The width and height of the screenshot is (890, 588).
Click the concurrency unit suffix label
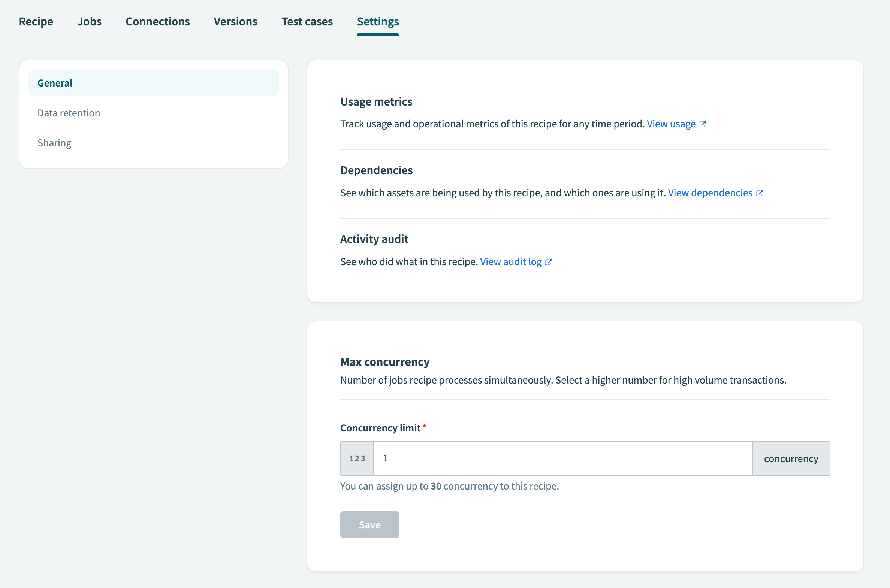coord(791,458)
